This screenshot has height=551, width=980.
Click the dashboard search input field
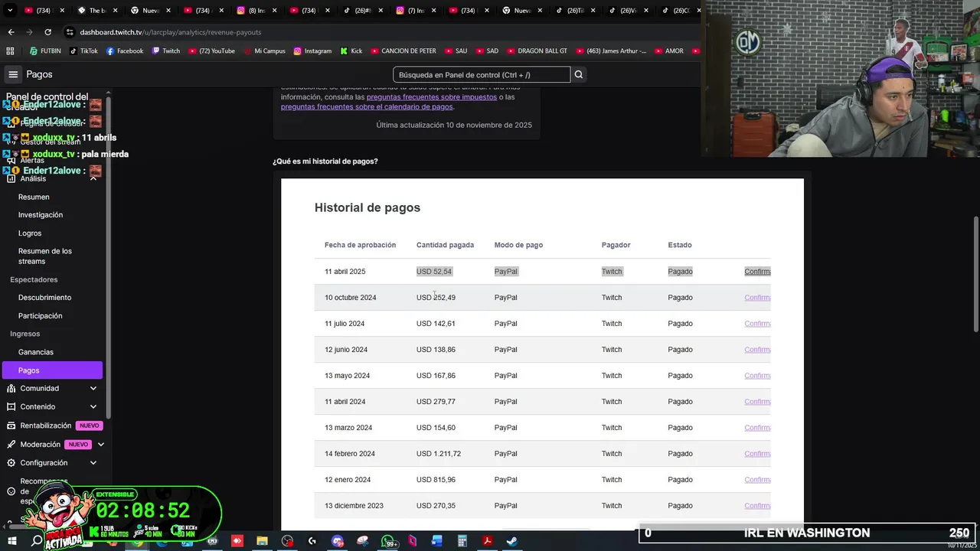click(x=482, y=74)
